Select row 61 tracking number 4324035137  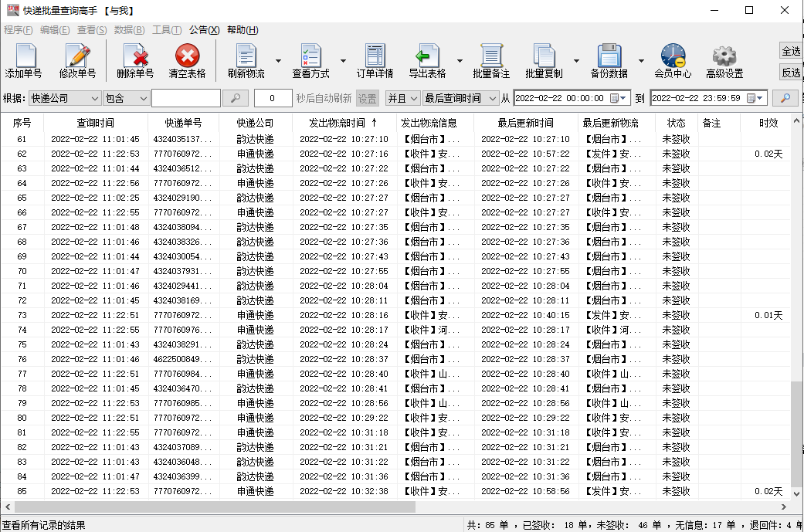(182, 139)
